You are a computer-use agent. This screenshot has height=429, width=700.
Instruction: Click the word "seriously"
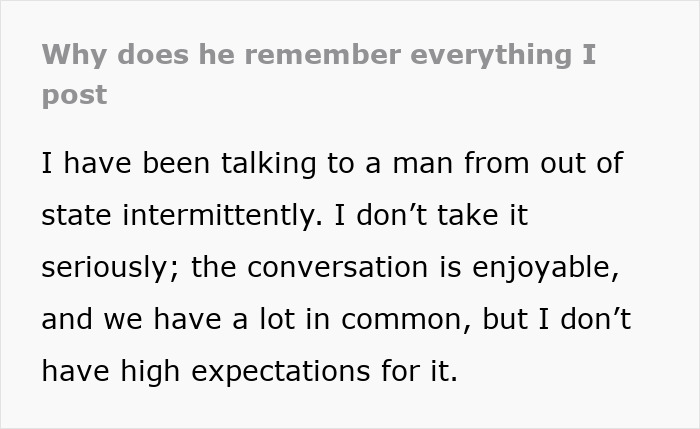pyautogui.click(x=104, y=267)
